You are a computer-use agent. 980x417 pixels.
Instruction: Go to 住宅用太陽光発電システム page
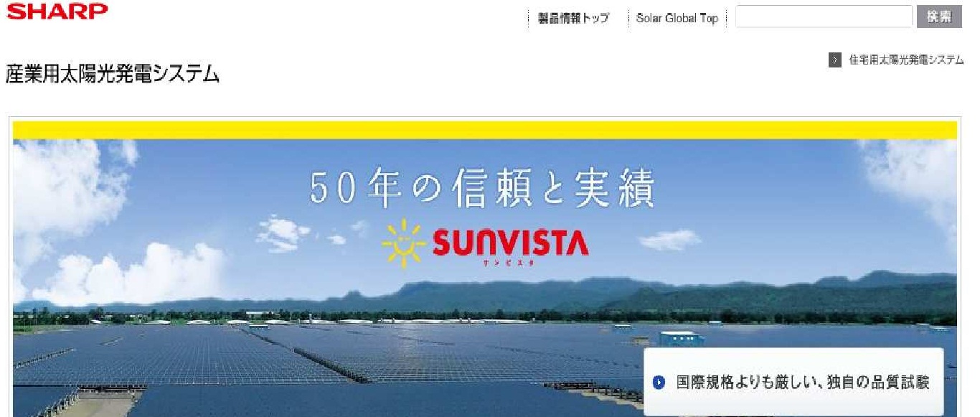(906, 60)
